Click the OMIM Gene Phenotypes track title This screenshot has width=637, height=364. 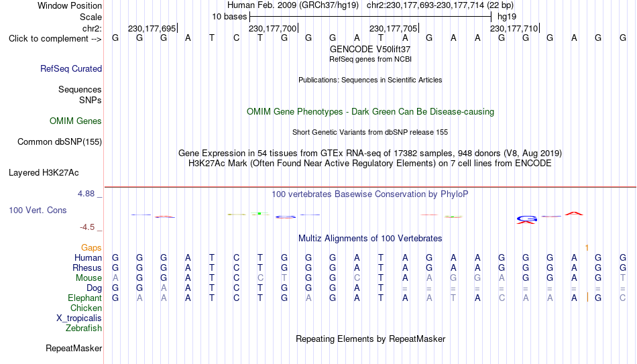(x=370, y=112)
